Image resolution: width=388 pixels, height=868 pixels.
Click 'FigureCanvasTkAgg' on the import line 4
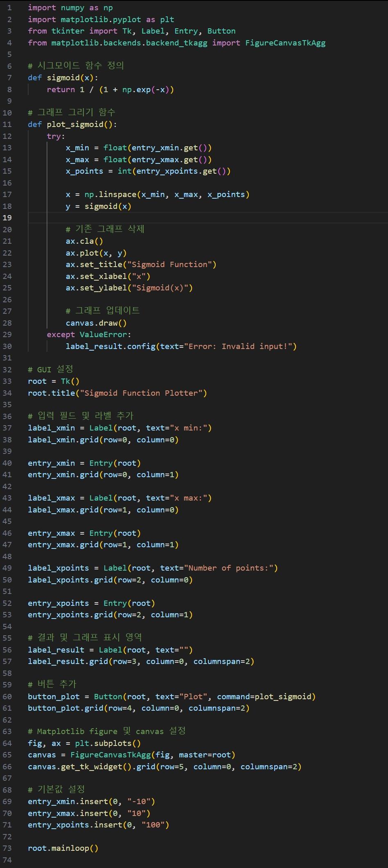(x=285, y=43)
